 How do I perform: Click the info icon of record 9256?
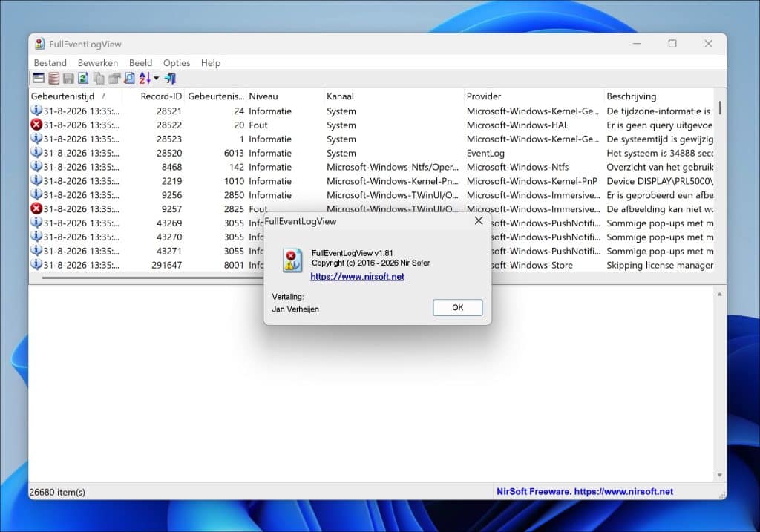coord(36,195)
